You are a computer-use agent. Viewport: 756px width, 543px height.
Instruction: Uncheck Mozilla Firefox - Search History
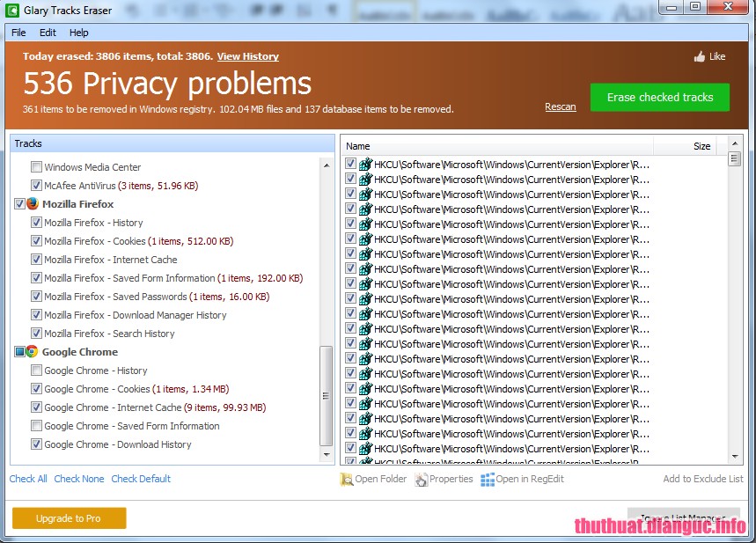(36, 334)
